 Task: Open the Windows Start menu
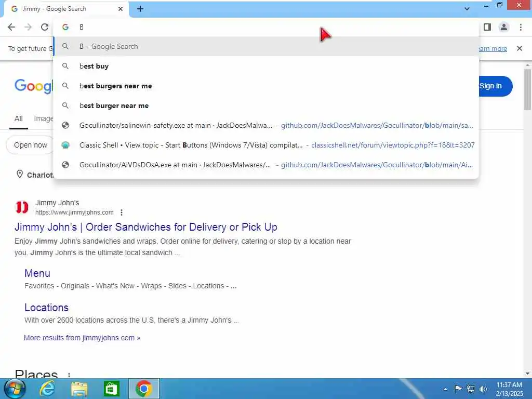coord(15,389)
